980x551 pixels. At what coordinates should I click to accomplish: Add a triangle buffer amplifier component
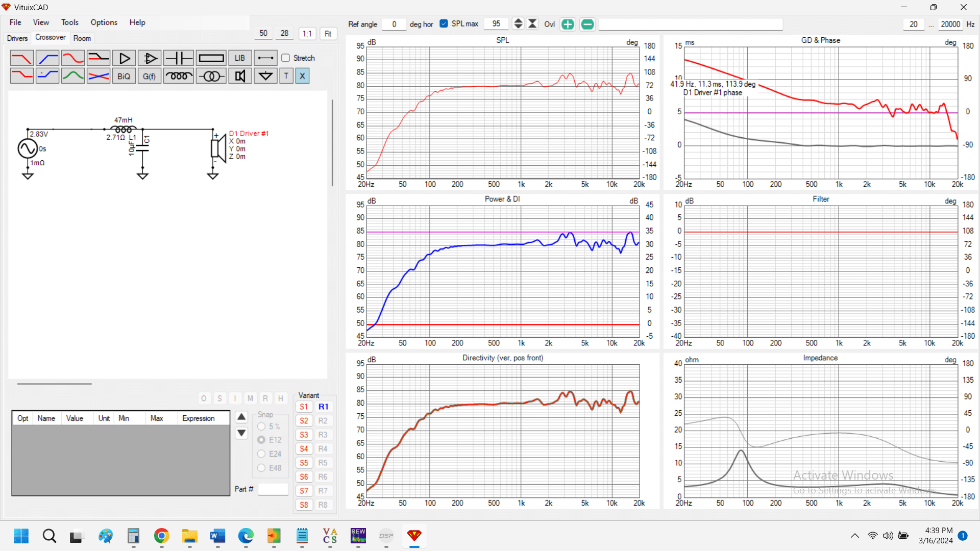(124, 58)
